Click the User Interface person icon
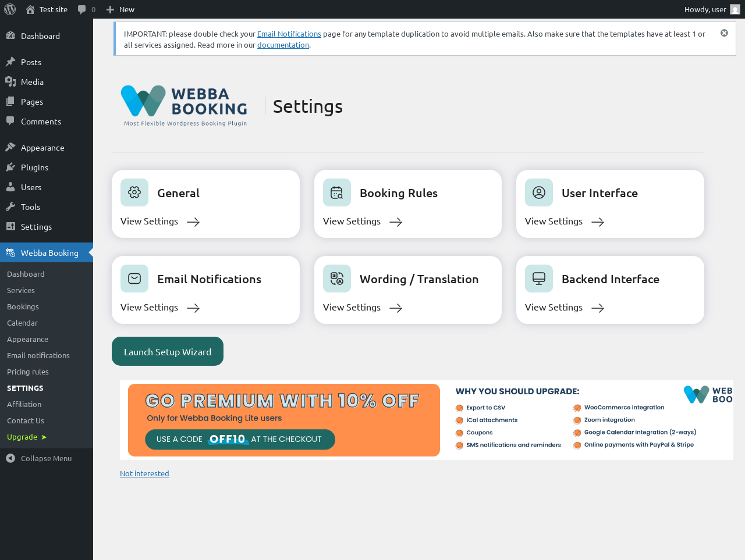The width and height of the screenshot is (745, 560). click(539, 192)
